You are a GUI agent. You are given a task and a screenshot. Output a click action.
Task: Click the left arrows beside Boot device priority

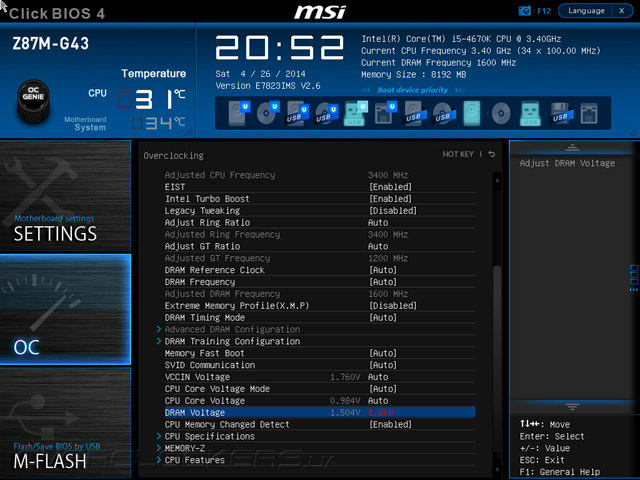(x=365, y=90)
